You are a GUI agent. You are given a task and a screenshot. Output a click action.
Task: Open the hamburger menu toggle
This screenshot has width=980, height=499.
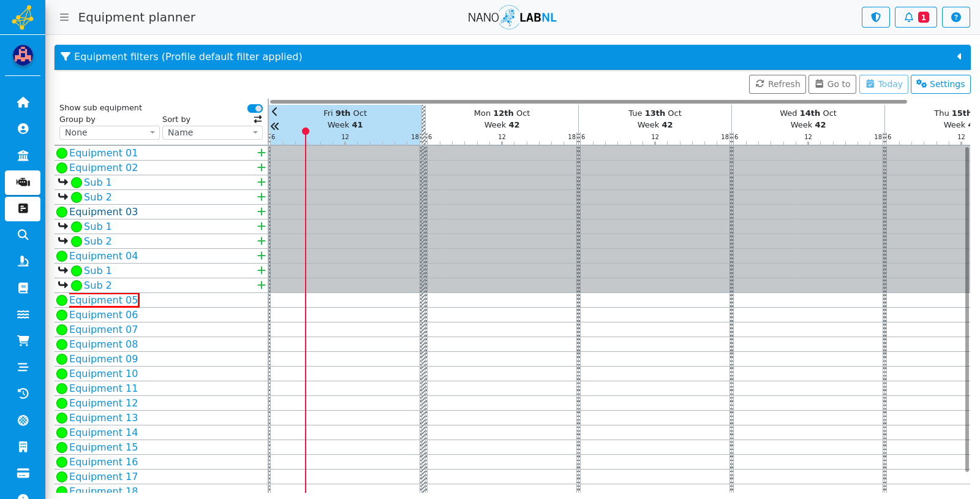point(64,17)
